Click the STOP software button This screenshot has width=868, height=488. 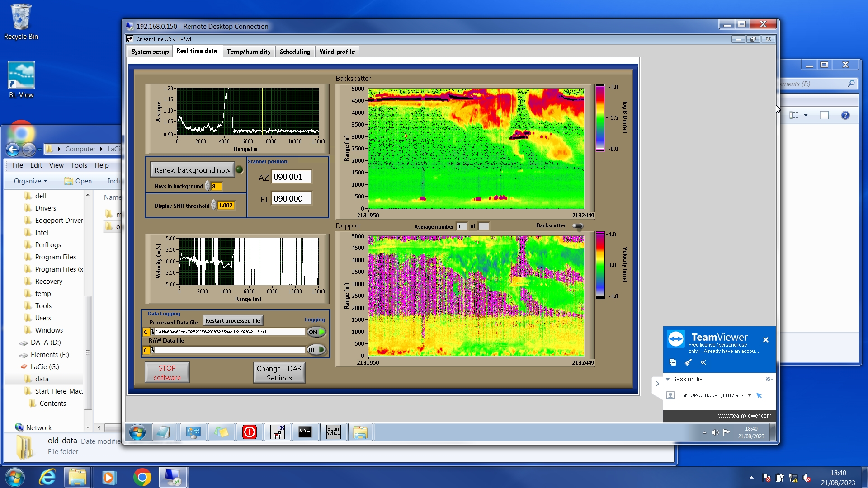(x=167, y=373)
